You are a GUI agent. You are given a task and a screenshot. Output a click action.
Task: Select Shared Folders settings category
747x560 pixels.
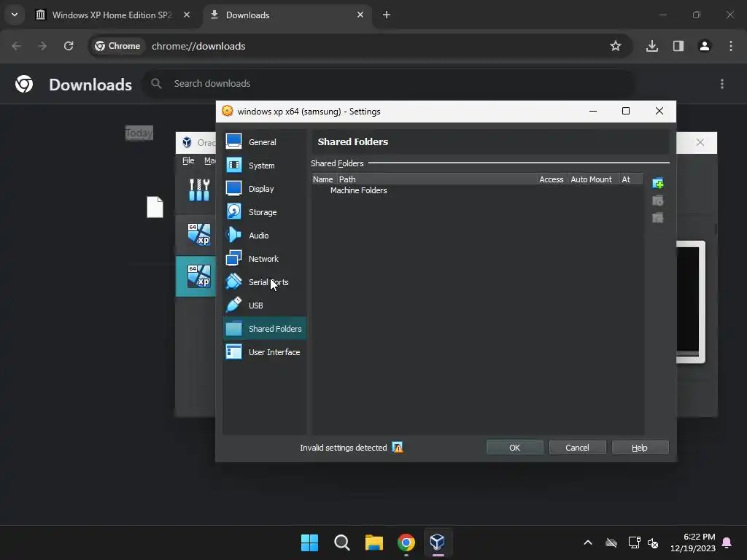coord(264,329)
